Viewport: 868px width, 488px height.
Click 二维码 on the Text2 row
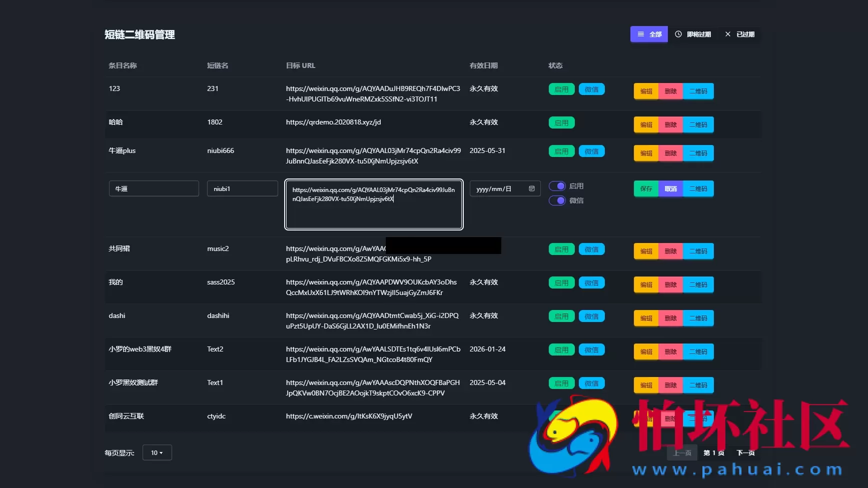698,351
